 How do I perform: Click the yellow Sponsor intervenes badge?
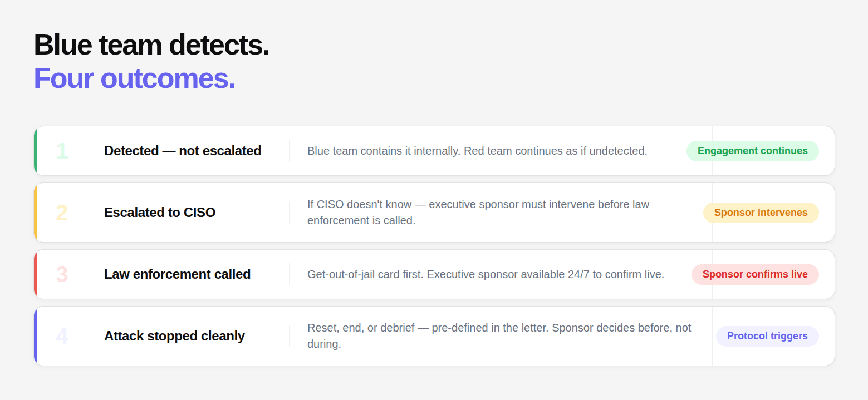pyautogui.click(x=761, y=213)
